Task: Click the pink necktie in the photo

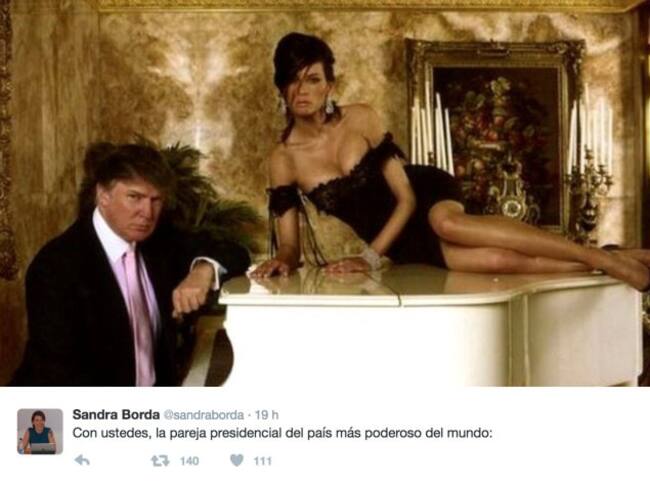Action: [139, 313]
